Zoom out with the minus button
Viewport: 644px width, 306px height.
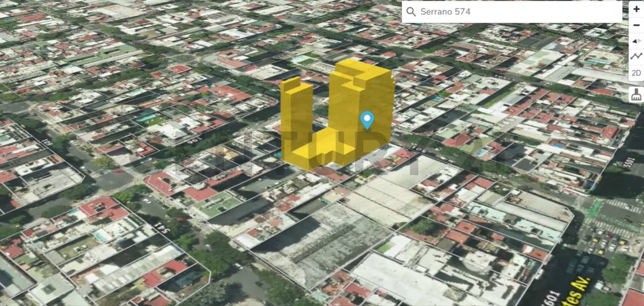pyautogui.click(x=636, y=25)
